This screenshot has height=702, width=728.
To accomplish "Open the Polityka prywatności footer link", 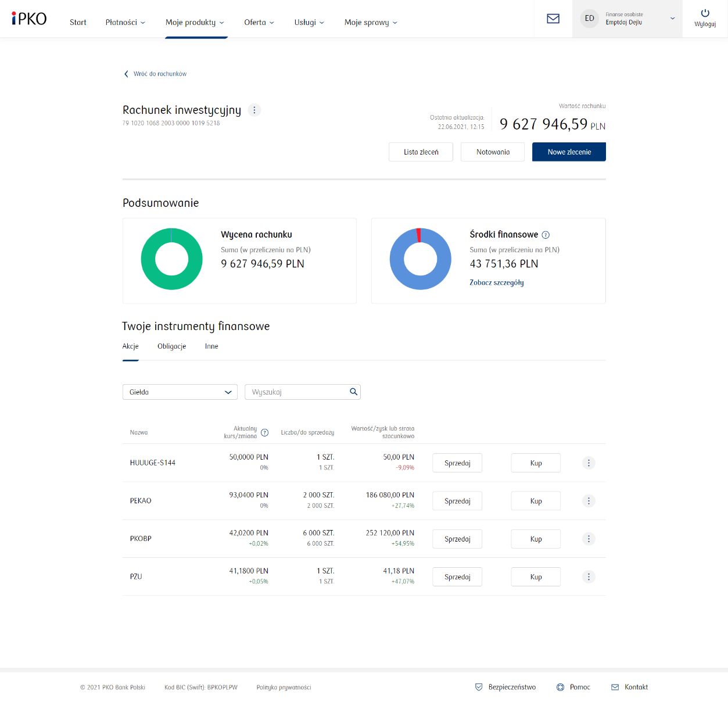I will 284,687.
